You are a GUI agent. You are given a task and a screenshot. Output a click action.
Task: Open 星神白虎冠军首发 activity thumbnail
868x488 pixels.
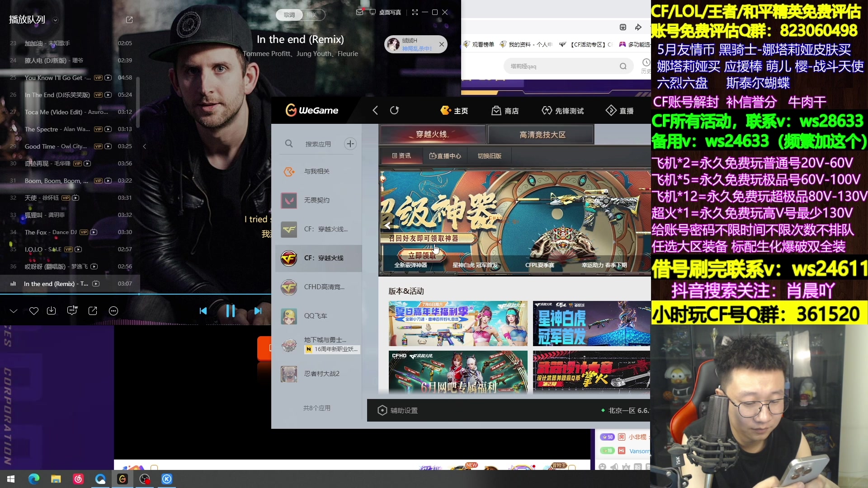[591, 324]
